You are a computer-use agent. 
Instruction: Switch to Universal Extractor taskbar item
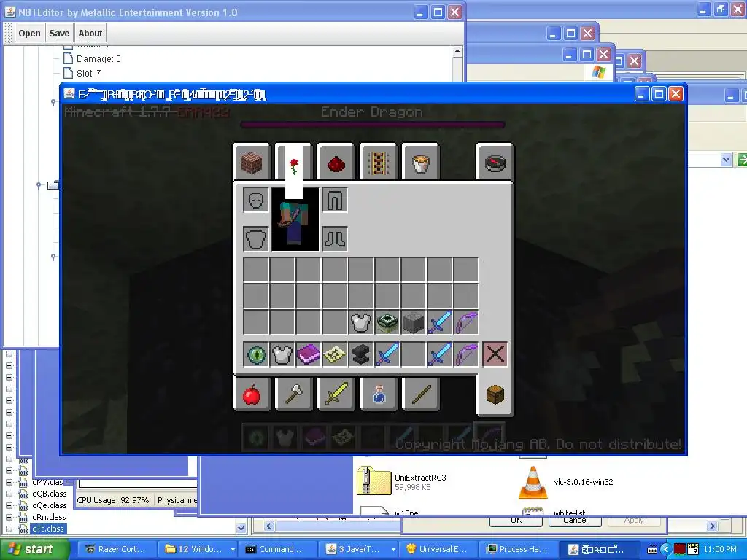click(438, 549)
